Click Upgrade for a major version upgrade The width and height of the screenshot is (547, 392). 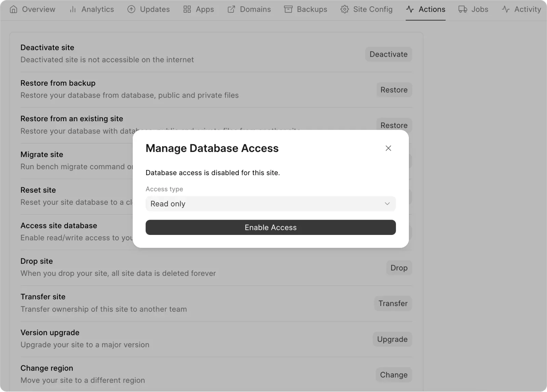pos(392,339)
